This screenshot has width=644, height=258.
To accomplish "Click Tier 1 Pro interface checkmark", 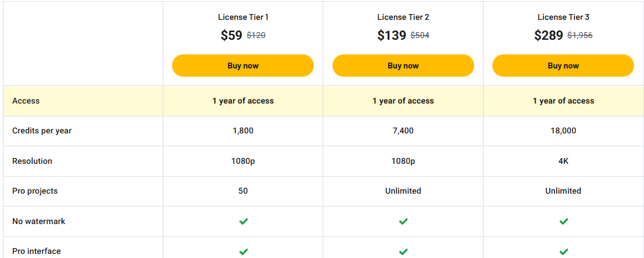I will [244, 252].
